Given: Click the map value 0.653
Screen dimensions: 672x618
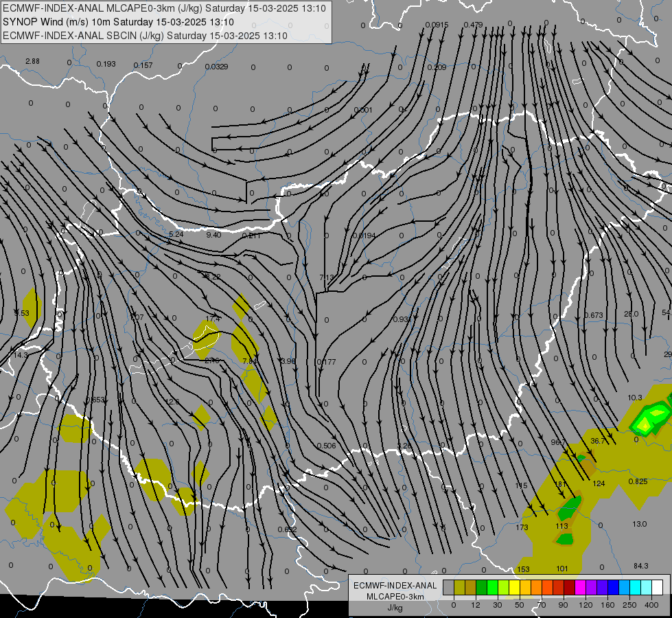Looking at the screenshot, I should [x=95, y=400].
